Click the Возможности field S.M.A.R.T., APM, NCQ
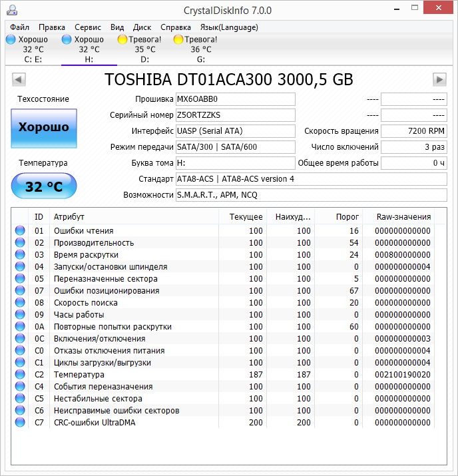Viewport: 458px width, 476px height. pyautogui.click(x=312, y=195)
